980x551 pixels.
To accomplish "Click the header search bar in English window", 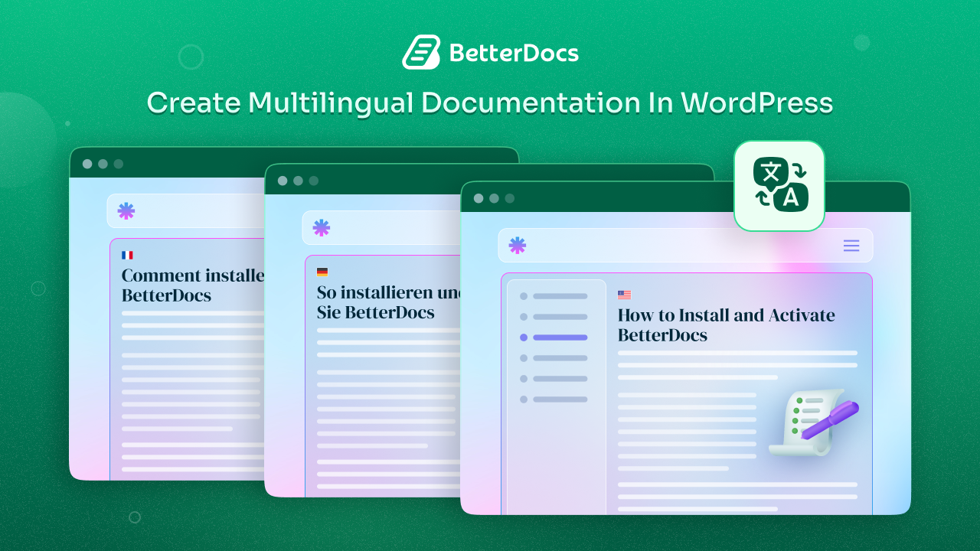I will coord(685,246).
